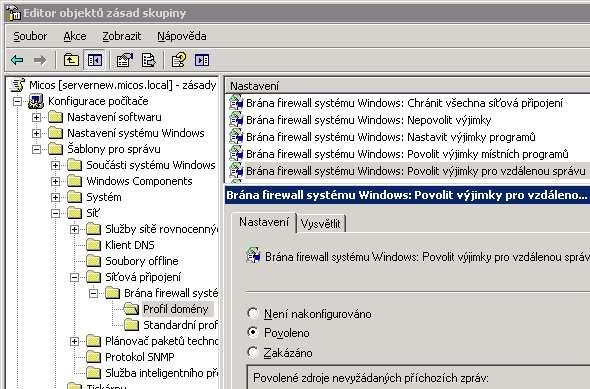Select the Služba inteligentního přenosu tree item

(x=161, y=373)
